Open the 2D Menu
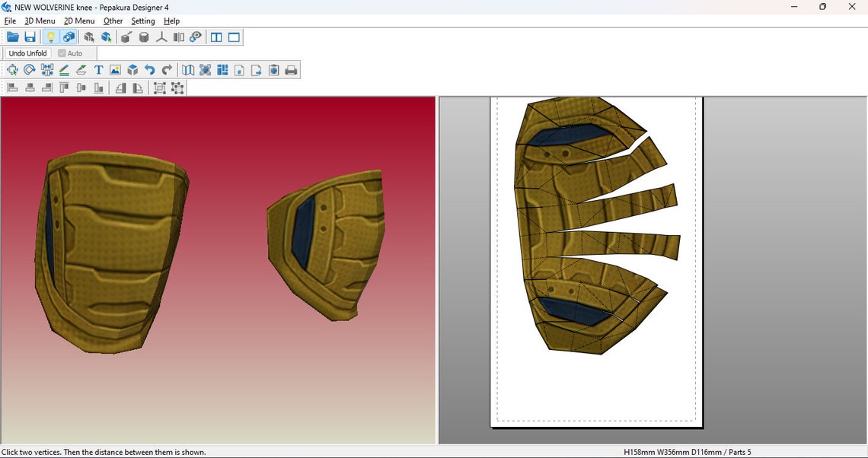Screen dimensions: 868x458 [x=78, y=21]
